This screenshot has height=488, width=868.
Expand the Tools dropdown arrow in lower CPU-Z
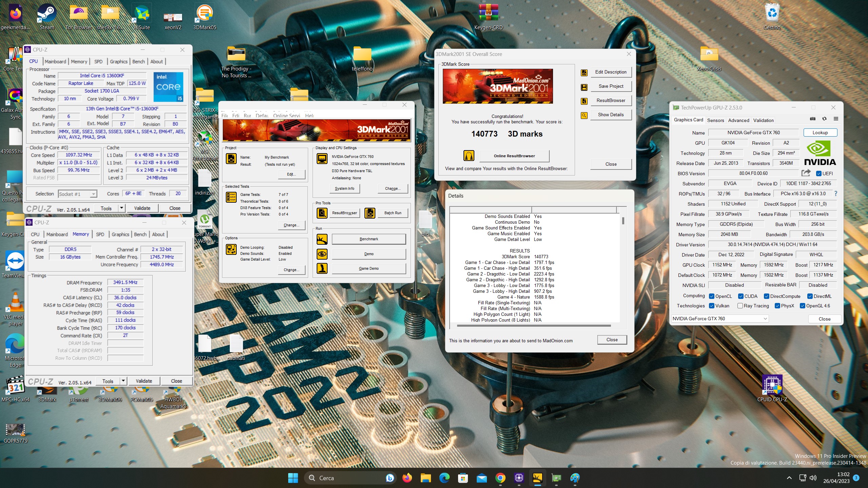123,381
